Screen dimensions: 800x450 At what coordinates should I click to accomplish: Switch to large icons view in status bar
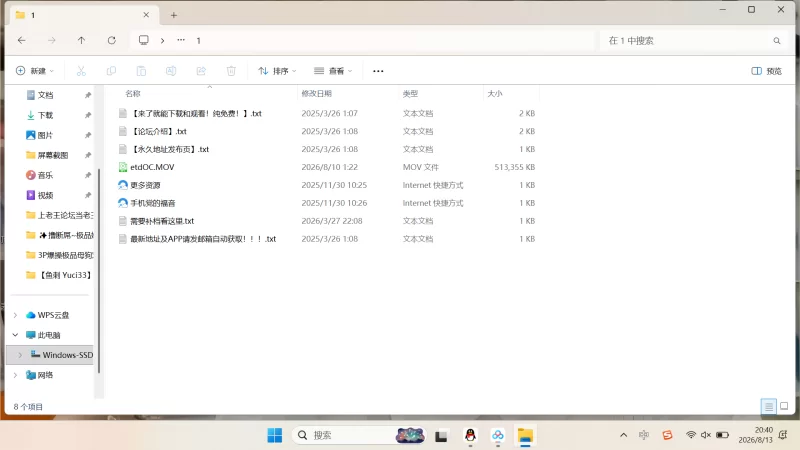coord(784,406)
